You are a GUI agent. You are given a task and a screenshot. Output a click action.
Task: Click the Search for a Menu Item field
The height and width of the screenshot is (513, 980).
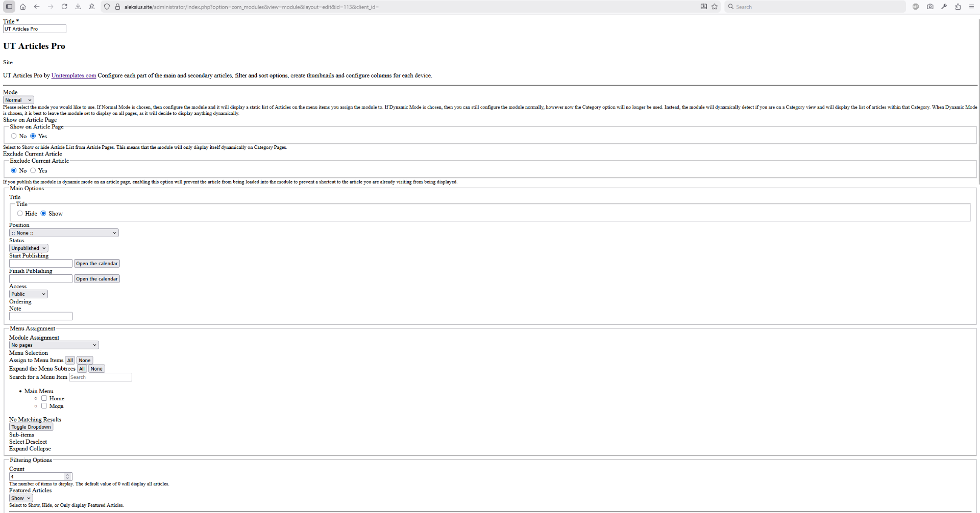pos(101,377)
